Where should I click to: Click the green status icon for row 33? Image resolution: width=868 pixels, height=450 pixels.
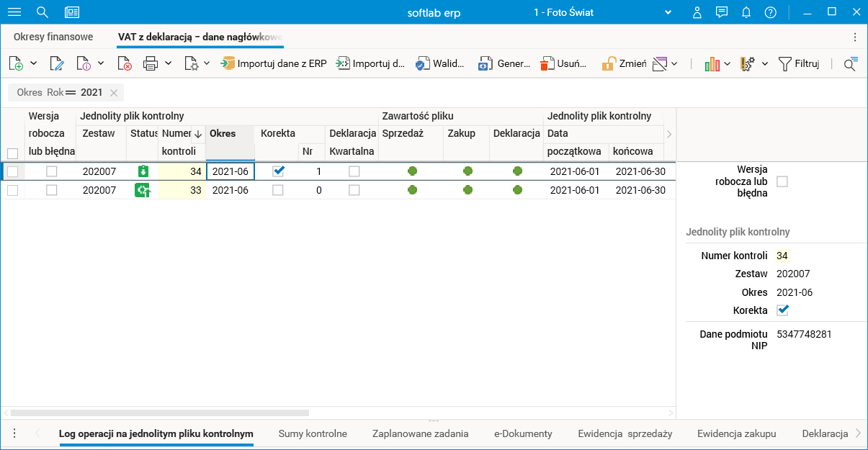pos(142,190)
